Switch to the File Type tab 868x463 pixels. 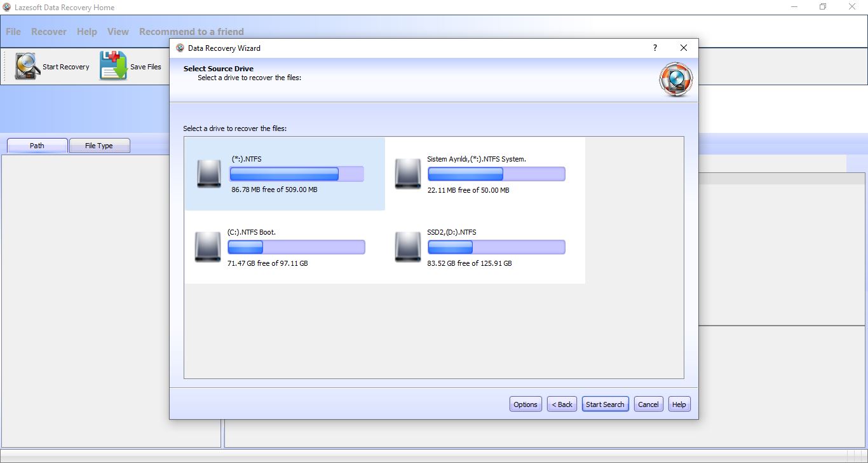pos(99,146)
